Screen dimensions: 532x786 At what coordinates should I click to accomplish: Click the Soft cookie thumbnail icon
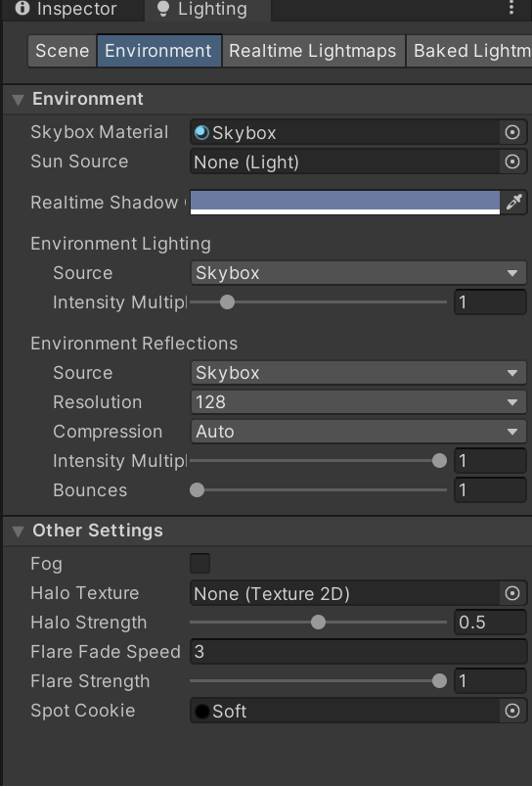[x=201, y=711]
